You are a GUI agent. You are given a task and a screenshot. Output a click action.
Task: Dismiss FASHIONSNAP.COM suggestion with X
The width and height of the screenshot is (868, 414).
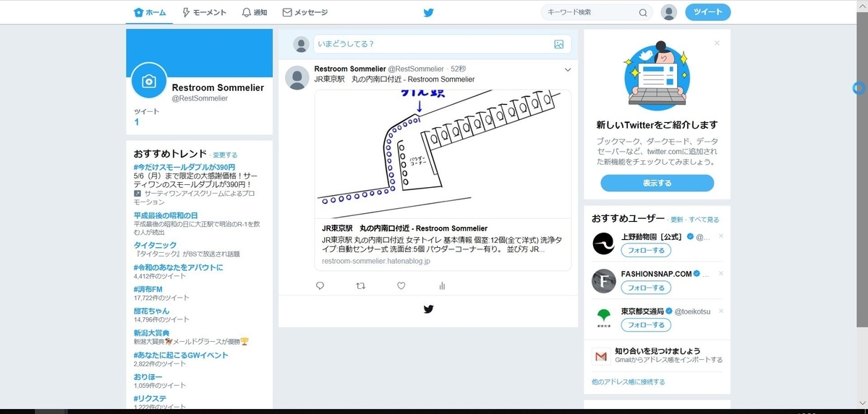click(721, 274)
